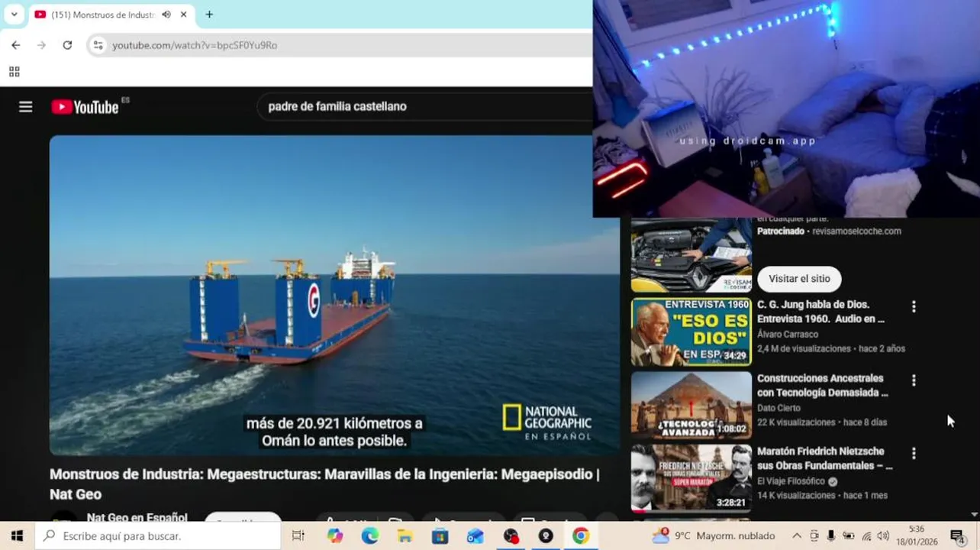
Task: Launch Copilot from the taskbar
Action: 334,536
